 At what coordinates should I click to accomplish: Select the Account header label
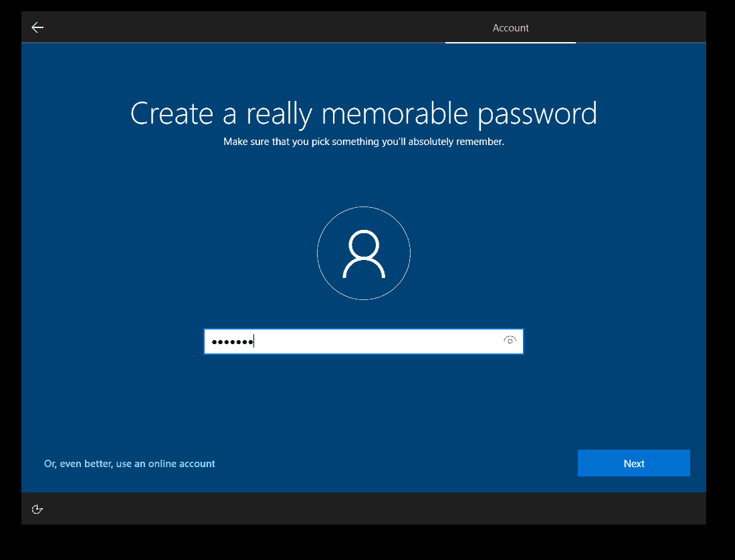tap(510, 28)
